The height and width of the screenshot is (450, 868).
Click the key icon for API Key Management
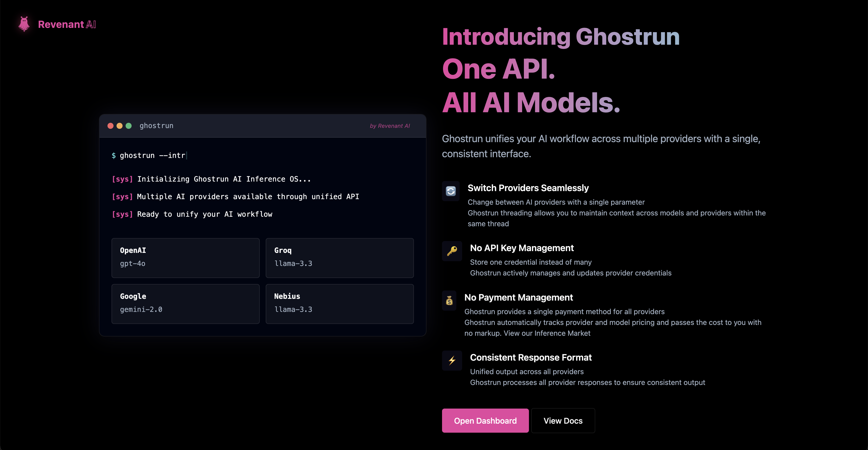pyautogui.click(x=452, y=251)
